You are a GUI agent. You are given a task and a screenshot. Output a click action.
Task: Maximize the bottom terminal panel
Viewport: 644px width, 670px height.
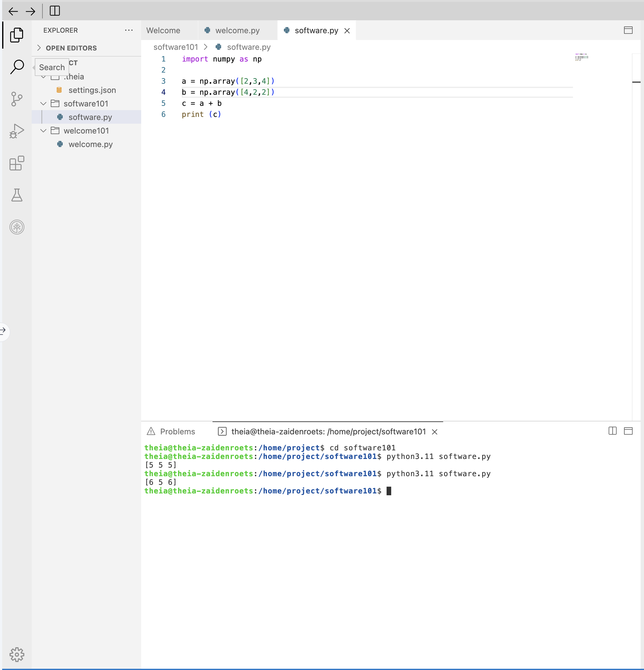click(628, 431)
